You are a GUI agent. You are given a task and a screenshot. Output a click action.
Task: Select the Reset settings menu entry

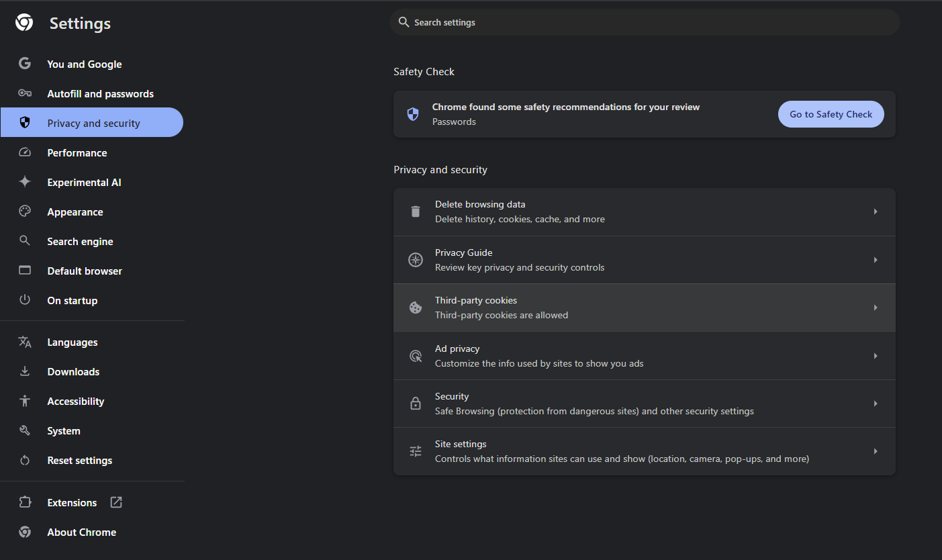[79, 460]
